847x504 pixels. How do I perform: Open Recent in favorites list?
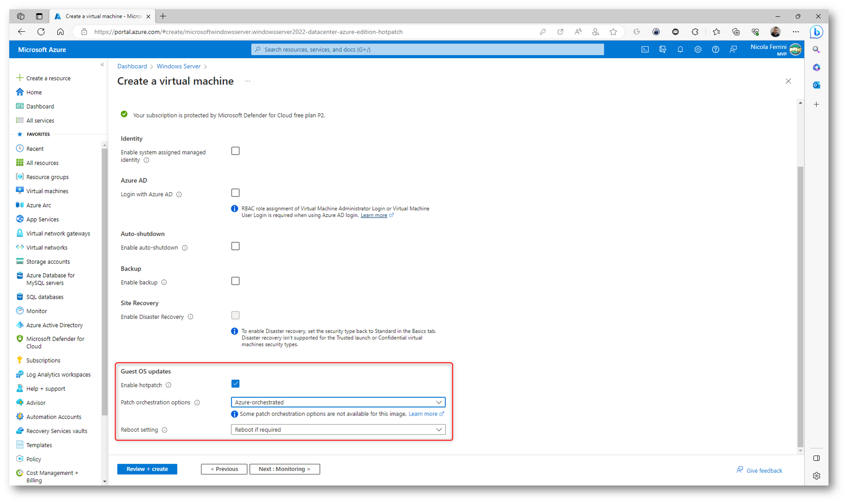coord(35,148)
